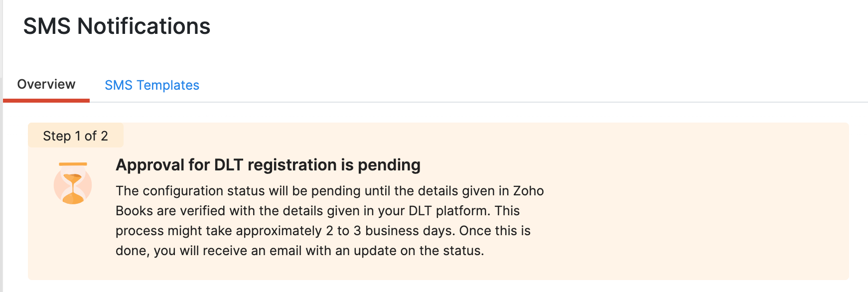Click the line starting 'process might take'
Screen dimensions: 868x292
click(323, 231)
